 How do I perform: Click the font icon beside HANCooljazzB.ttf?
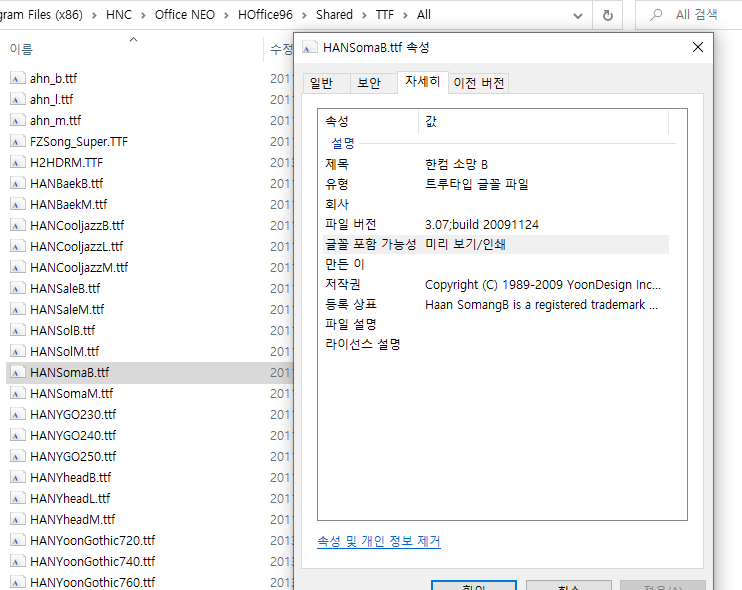pyautogui.click(x=18, y=226)
